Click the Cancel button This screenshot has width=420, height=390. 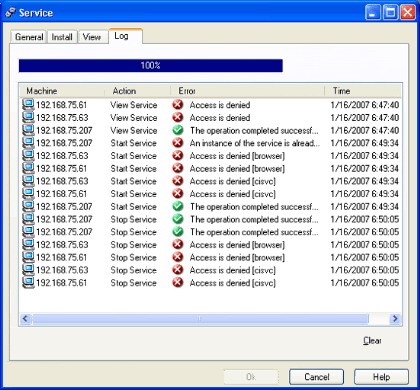coord(316,377)
